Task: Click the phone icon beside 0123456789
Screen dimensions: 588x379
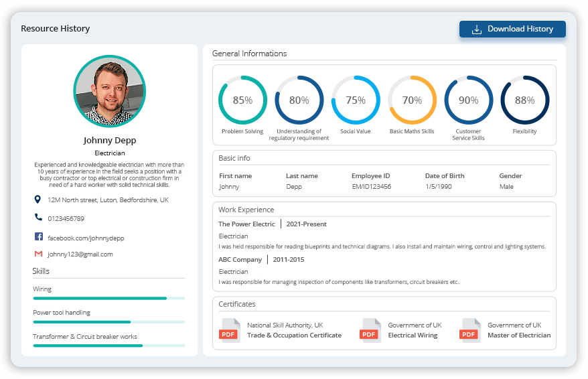Action: [38, 218]
